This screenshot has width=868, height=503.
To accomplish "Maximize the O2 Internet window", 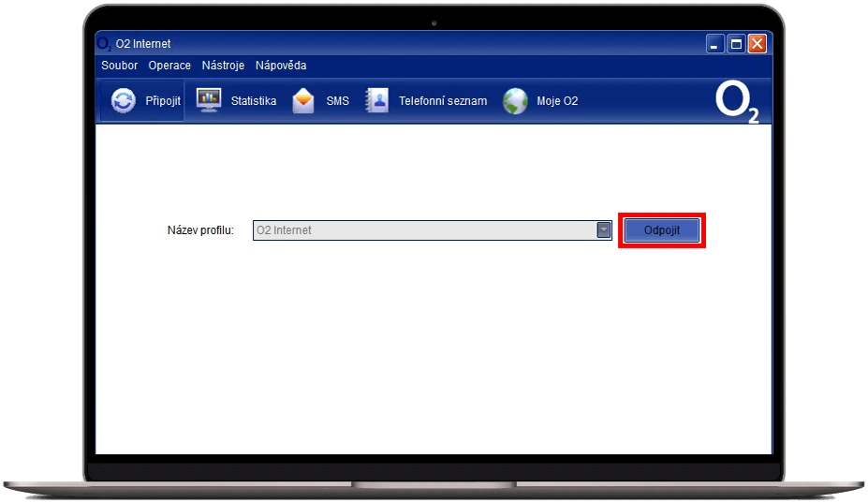I will [736, 44].
